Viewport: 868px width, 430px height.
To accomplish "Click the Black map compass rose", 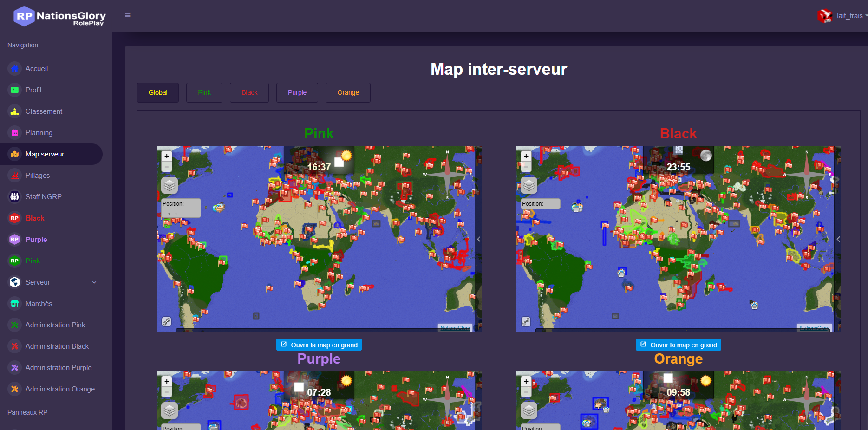I will [807, 175].
